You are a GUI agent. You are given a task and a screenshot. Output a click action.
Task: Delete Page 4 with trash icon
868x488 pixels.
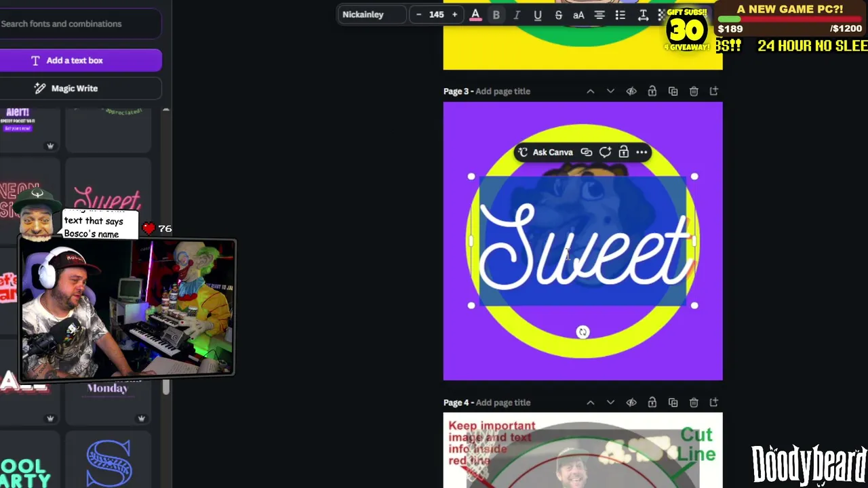(694, 403)
